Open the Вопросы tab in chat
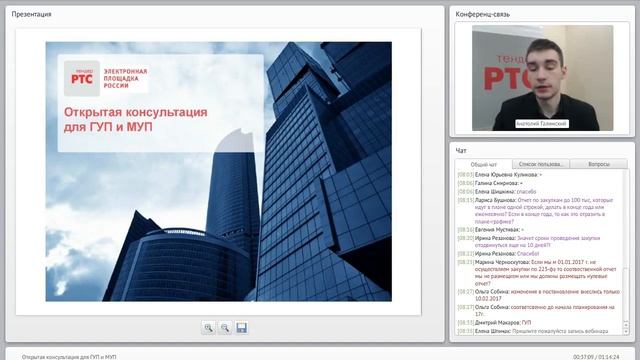Viewport: 640px width, 360px height. click(598, 164)
